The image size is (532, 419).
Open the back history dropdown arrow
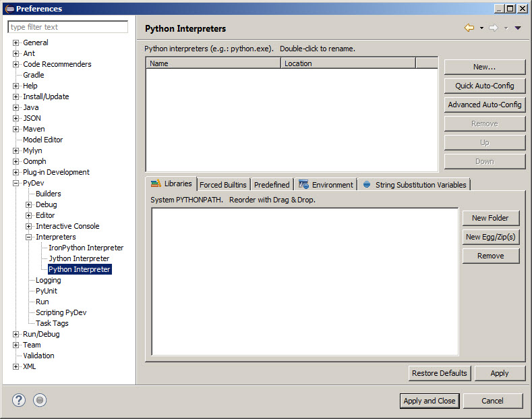[x=481, y=28]
